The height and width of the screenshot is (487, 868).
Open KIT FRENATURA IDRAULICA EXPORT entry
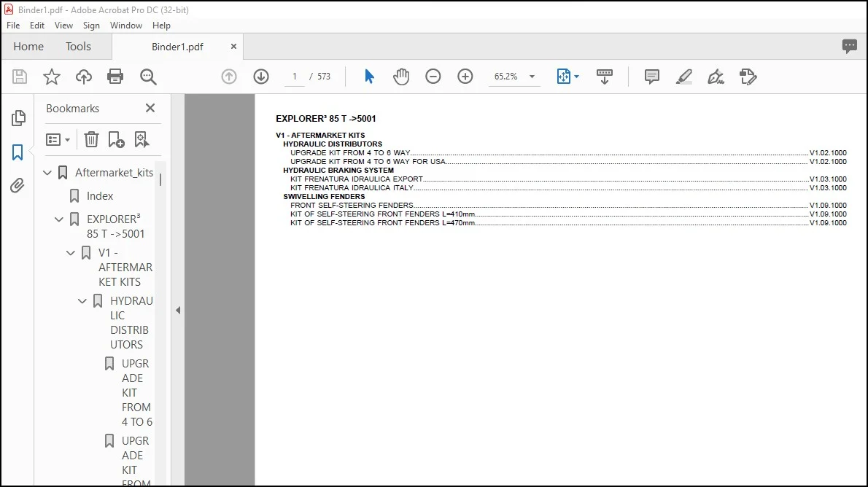coord(357,179)
